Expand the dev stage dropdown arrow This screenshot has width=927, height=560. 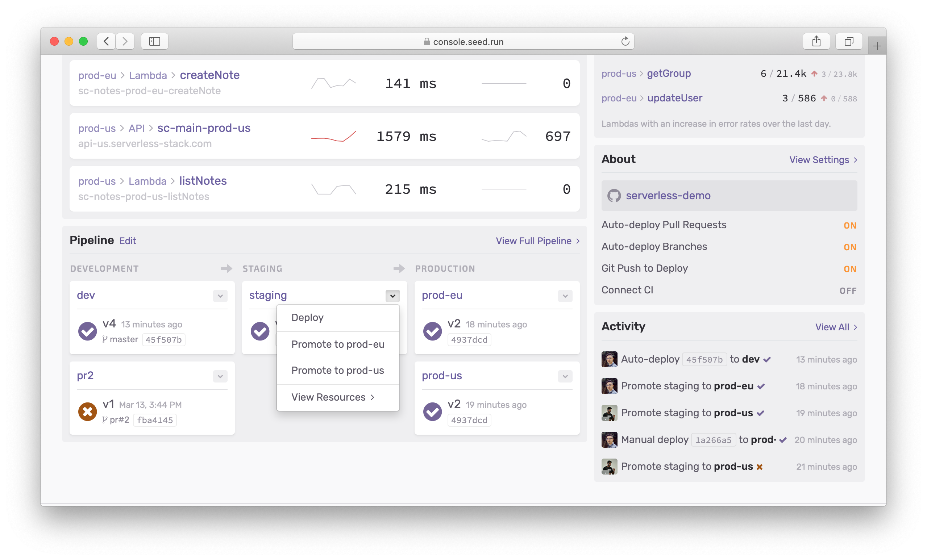point(220,296)
